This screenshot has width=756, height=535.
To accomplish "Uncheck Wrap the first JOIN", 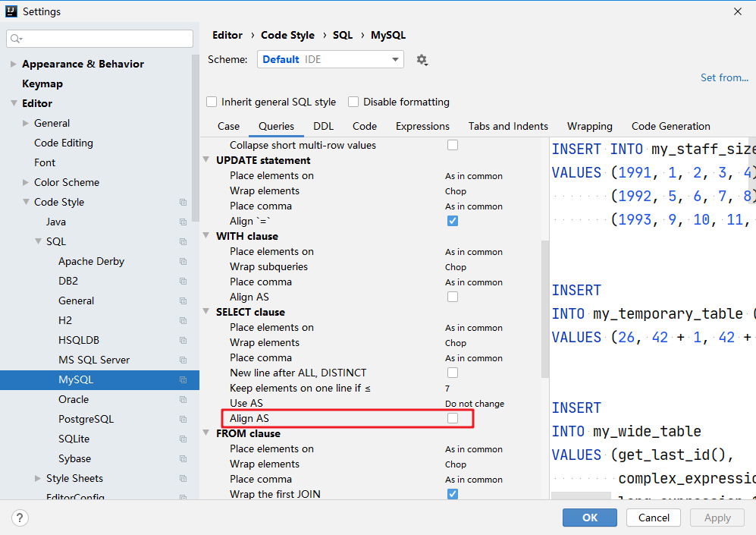I will tap(452, 494).
